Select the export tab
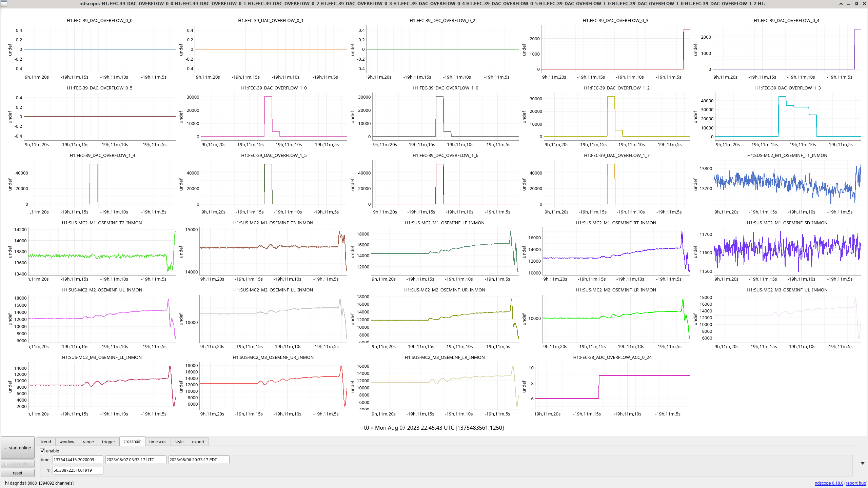 tap(198, 442)
